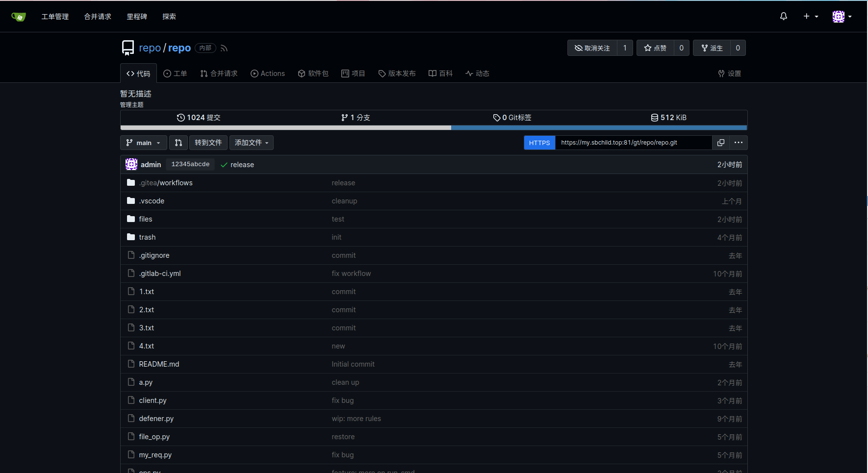Screen dimensions: 868x473
Task: Open the notification bell
Action: pyautogui.click(x=783, y=16)
